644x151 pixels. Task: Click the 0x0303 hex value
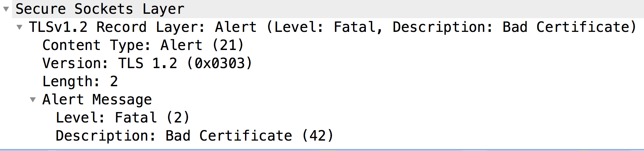[x=220, y=63]
